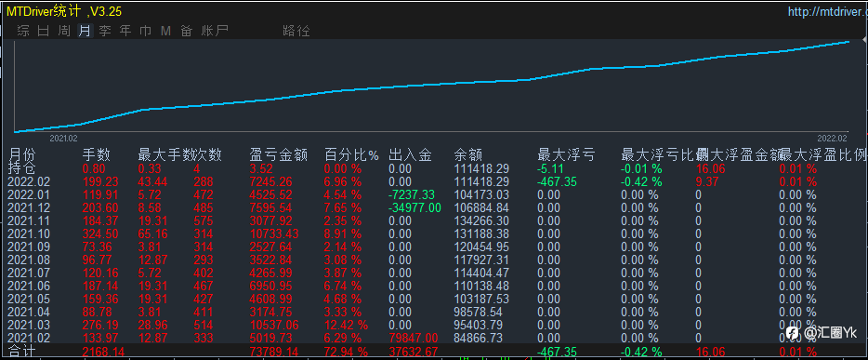
Task: Click total lots value 2168.14
Action: [x=103, y=351]
